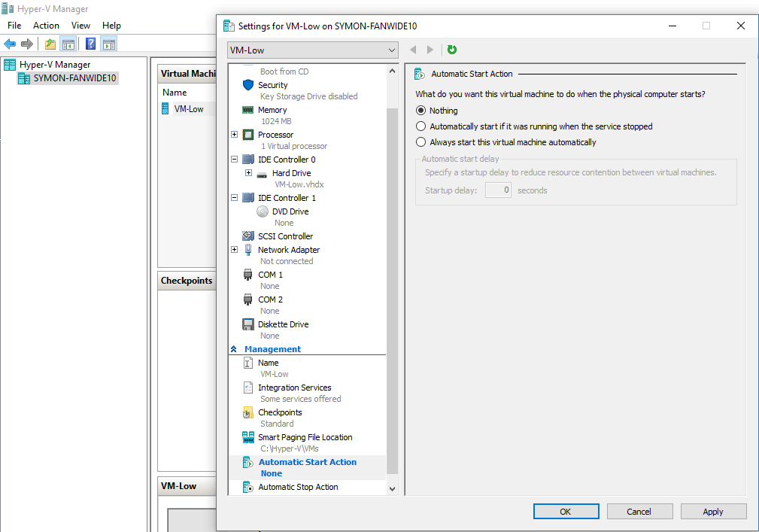Click the 1024 MB memory value
The width and height of the screenshot is (759, 532).
pos(276,121)
